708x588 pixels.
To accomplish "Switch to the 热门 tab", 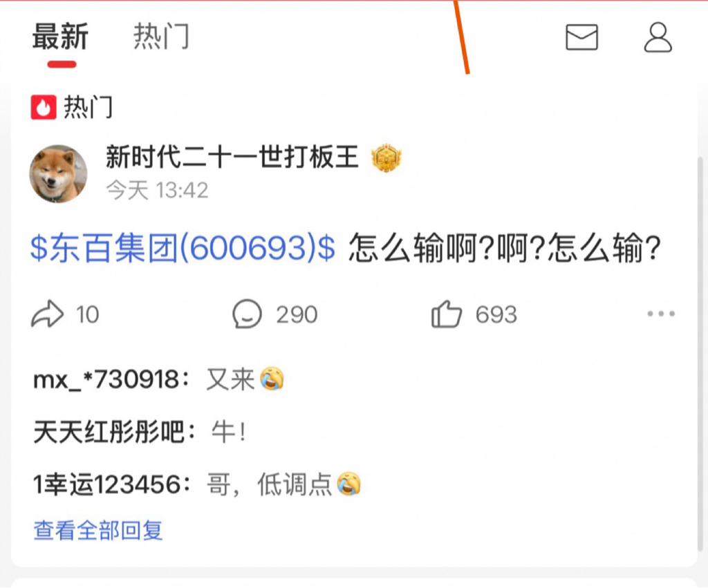I will coord(161,37).
